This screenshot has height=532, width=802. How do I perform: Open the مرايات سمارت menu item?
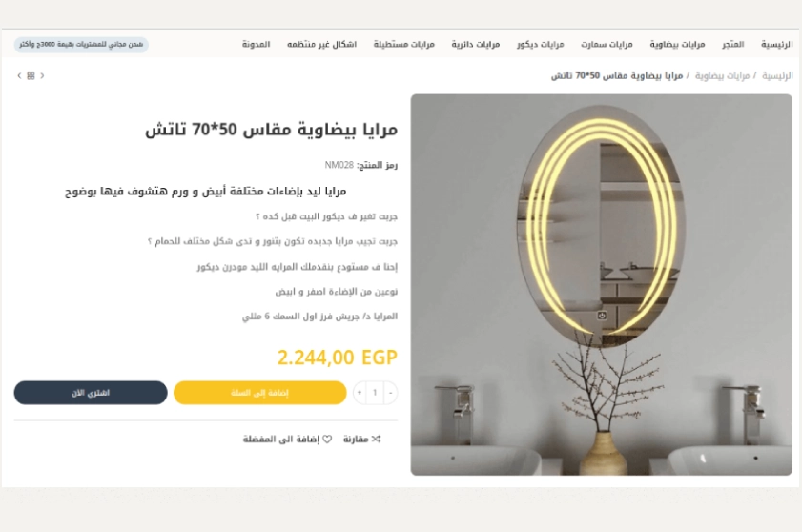pyautogui.click(x=607, y=45)
